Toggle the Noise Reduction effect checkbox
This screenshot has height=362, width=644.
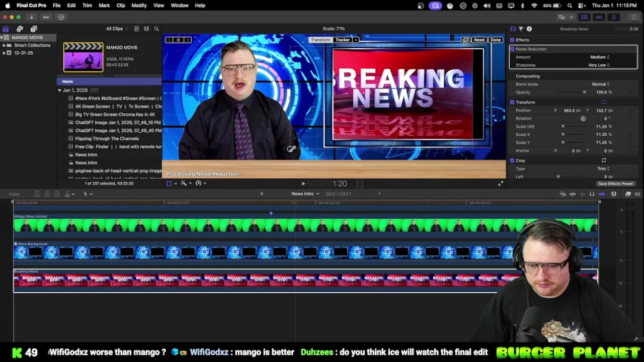[512, 49]
